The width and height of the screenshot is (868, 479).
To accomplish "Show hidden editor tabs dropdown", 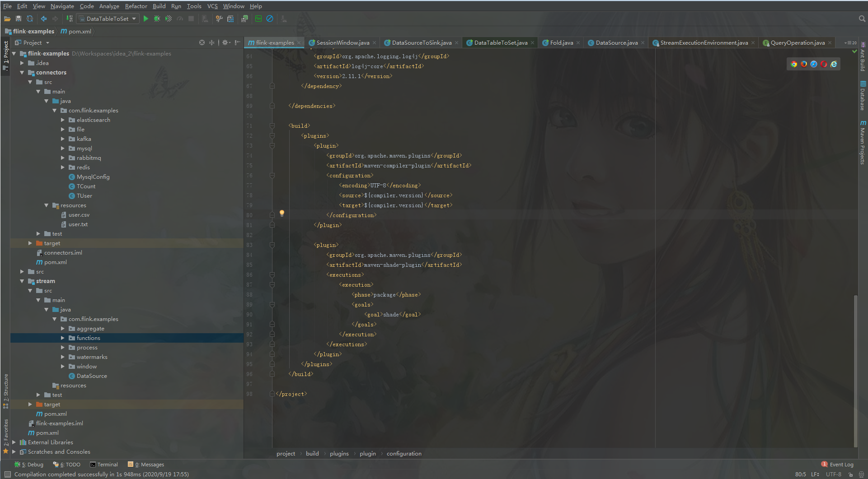I will (850, 43).
